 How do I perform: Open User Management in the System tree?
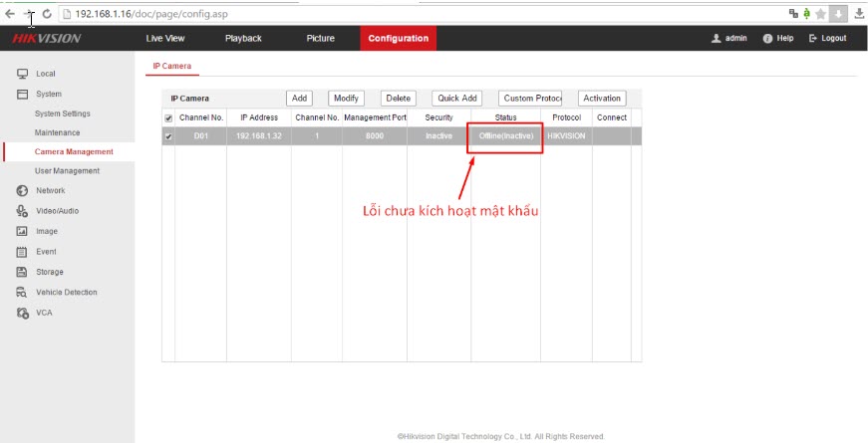pos(67,171)
